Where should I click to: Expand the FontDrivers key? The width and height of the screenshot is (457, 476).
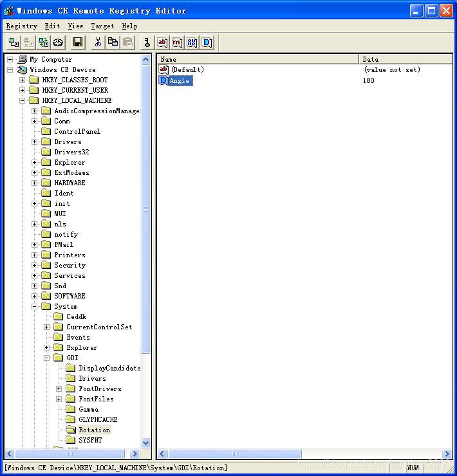pos(59,389)
